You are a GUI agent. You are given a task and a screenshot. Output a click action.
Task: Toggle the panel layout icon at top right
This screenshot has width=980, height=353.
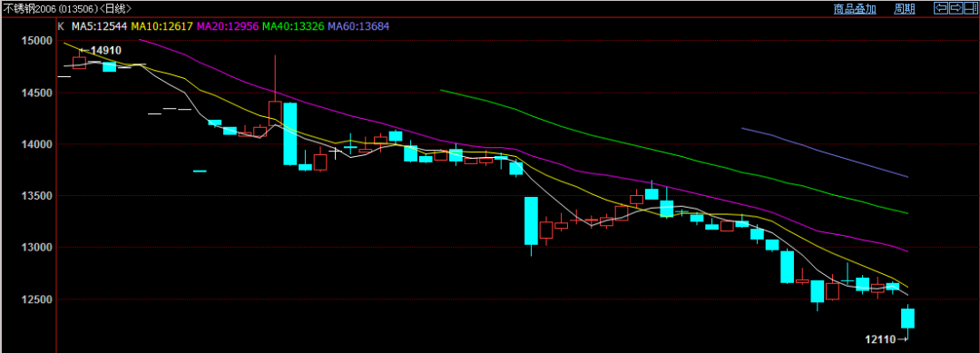[x=971, y=8]
